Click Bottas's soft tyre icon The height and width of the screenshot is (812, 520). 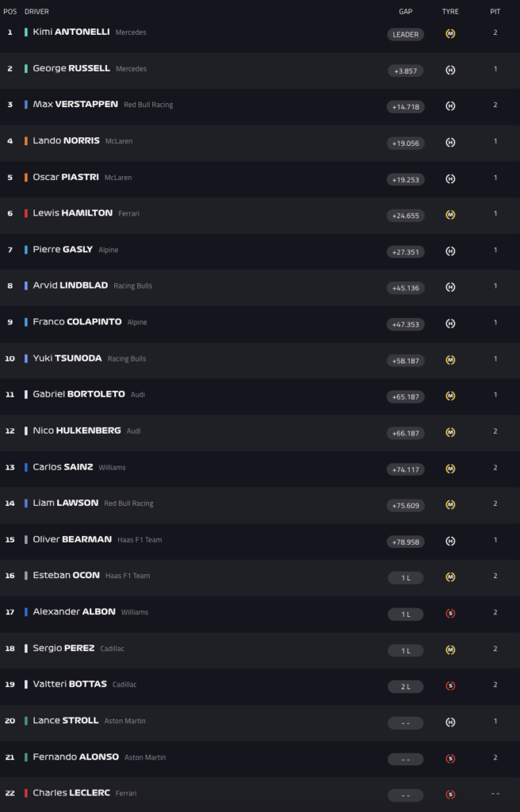[x=450, y=686]
